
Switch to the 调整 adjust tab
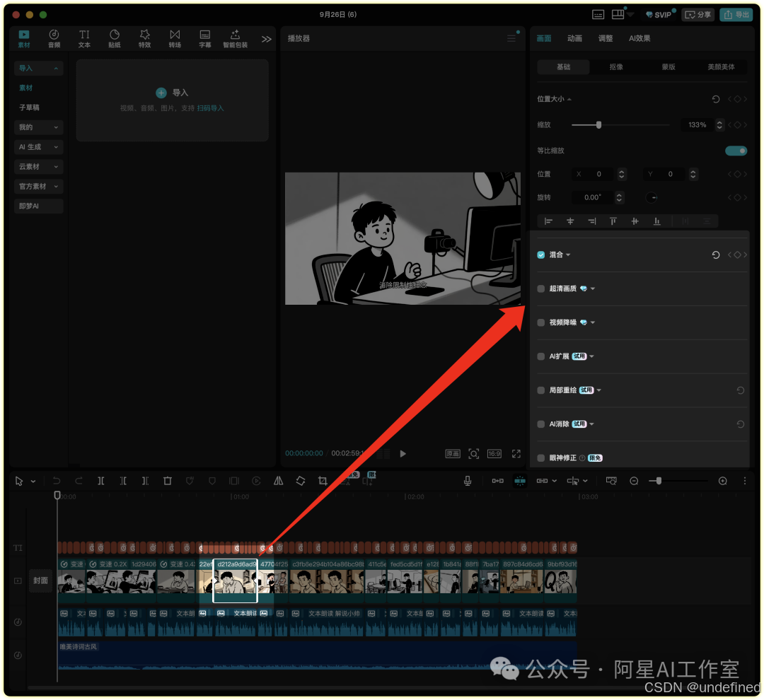coord(606,38)
